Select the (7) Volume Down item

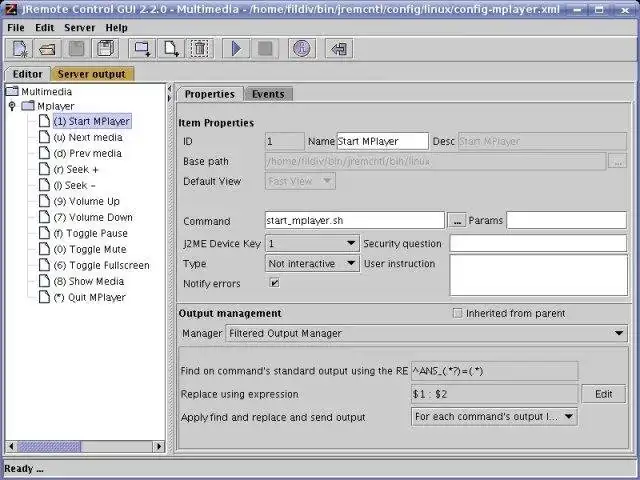93,217
